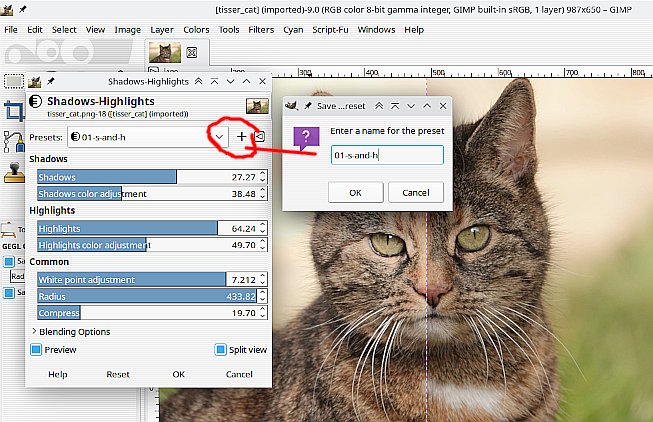Adjust the Compress spinner arrows
Image resolution: width=653 pixels, height=422 pixels.
262,312
